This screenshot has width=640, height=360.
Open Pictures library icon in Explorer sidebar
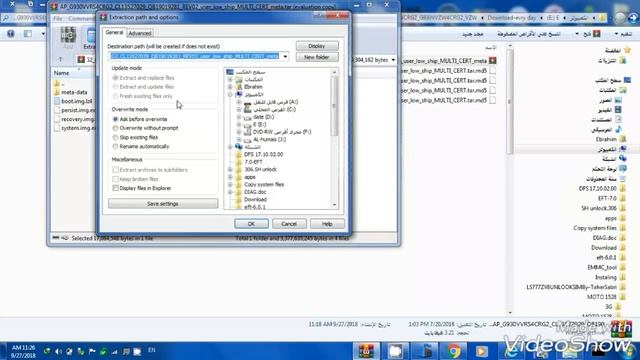click(x=618, y=100)
